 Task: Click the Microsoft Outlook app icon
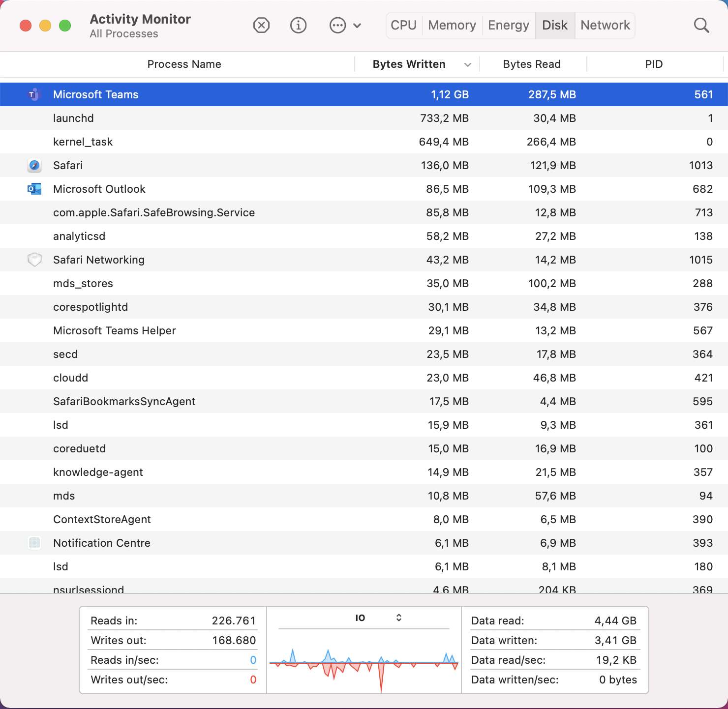tap(34, 189)
